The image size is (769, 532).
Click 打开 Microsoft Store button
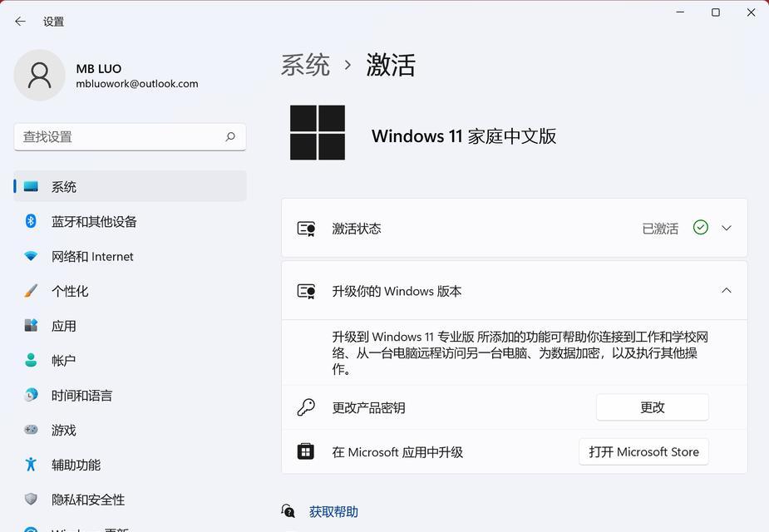click(x=643, y=451)
